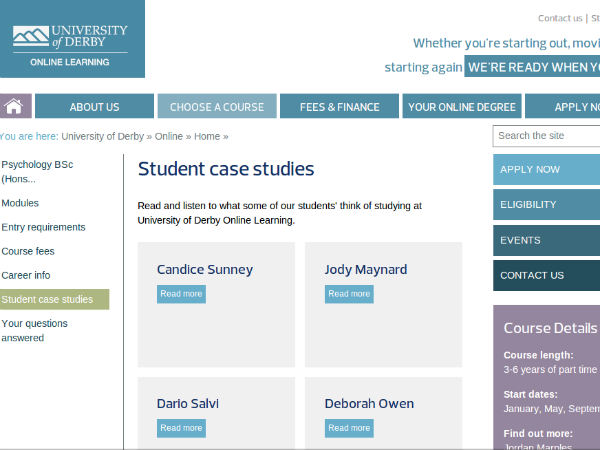View Course fees from sidebar

[28, 251]
